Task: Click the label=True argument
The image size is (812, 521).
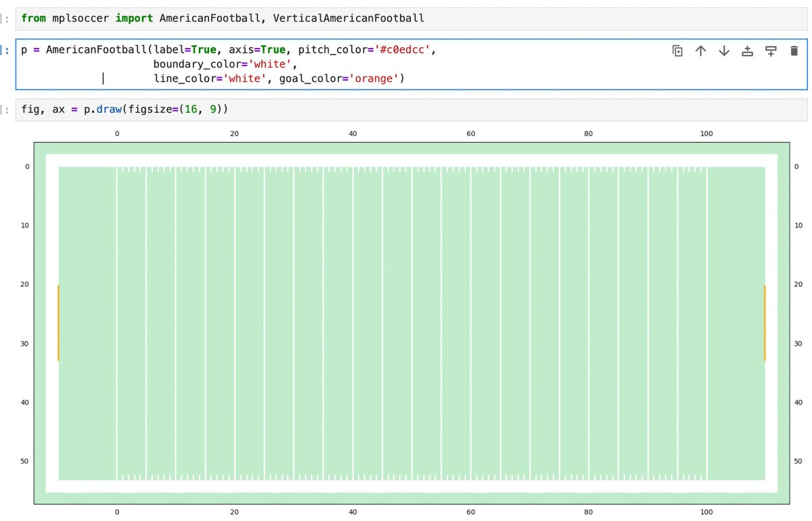Action: click(185, 50)
